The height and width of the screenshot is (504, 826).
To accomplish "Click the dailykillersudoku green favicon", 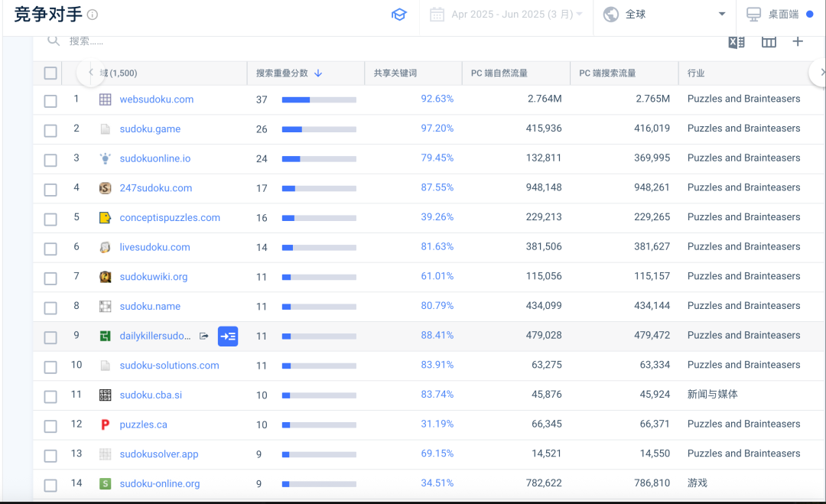I will tap(106, 336).
